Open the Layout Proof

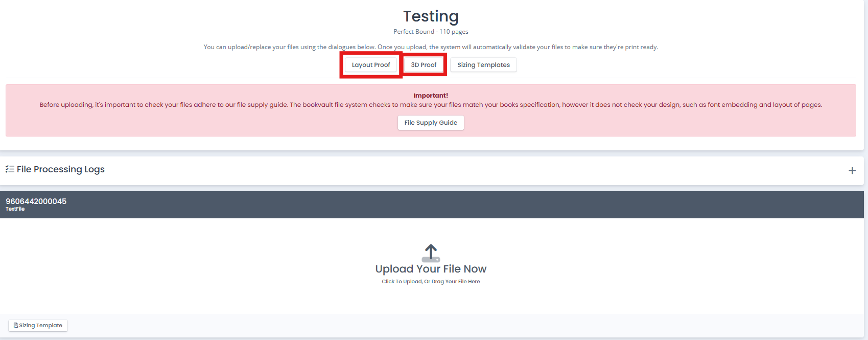371,65
